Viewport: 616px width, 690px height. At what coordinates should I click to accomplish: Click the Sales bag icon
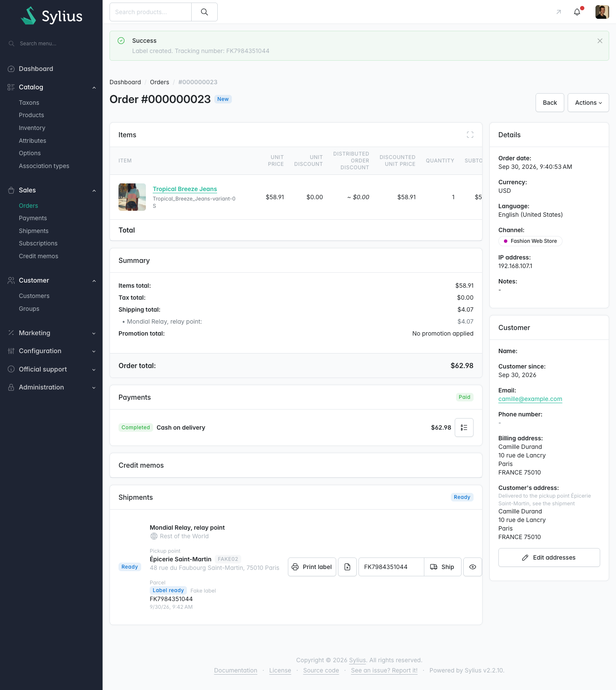tap(11, 190)
